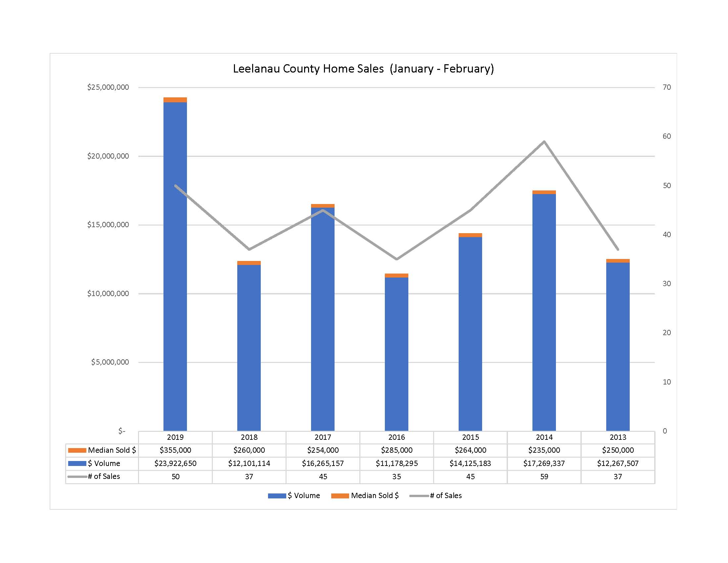Click the gray # of Sales line marker in bottom legend

point(419,496)
